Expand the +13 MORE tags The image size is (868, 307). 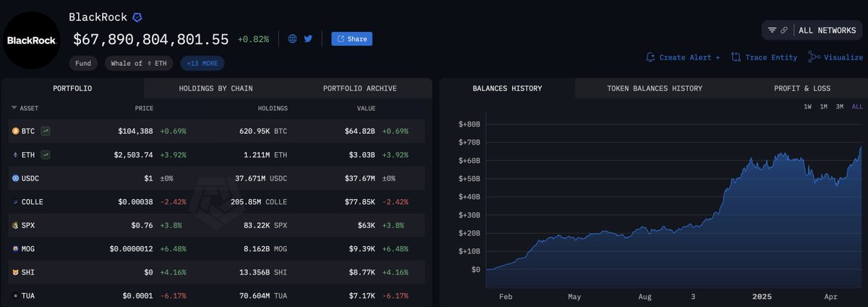coord(203,63)
